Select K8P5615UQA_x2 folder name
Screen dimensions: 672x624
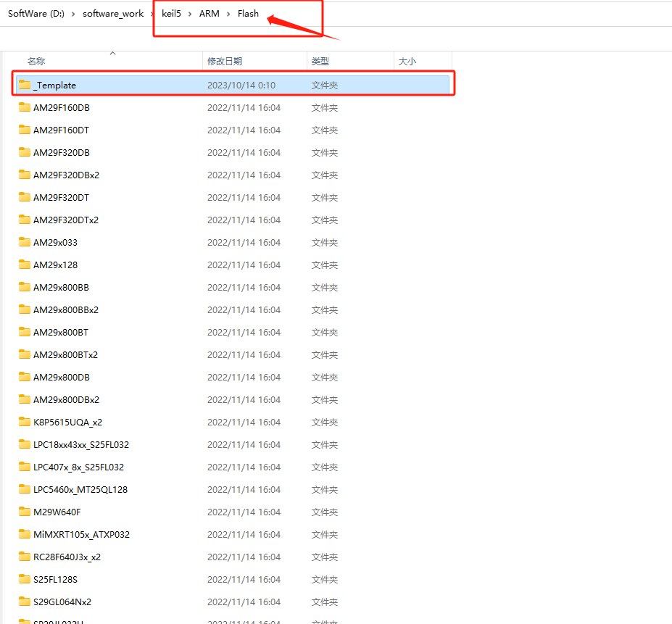[x=67, y=422]
